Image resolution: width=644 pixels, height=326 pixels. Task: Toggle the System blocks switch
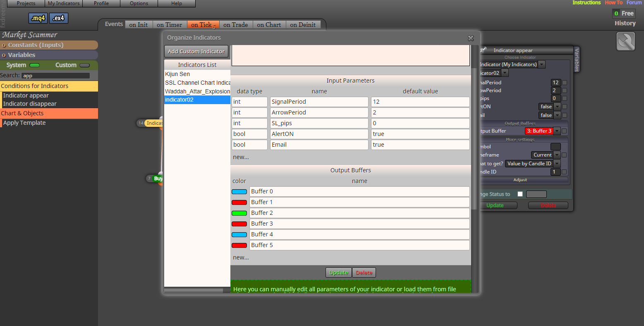coord(35,65)
